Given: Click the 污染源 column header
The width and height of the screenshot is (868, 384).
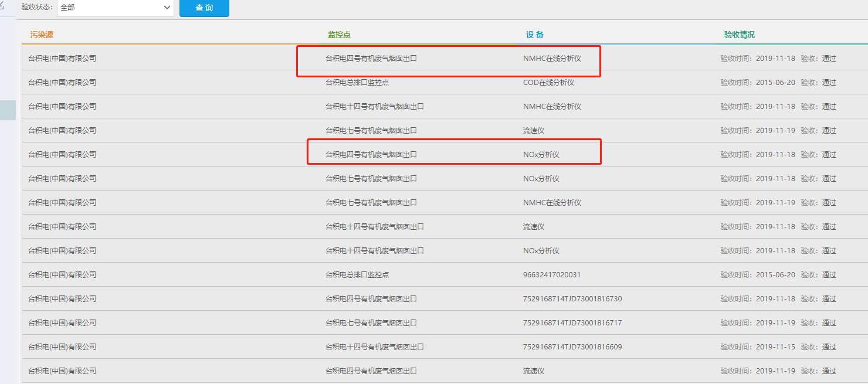Looking at the screenshot, I should (x=42, y=35).
